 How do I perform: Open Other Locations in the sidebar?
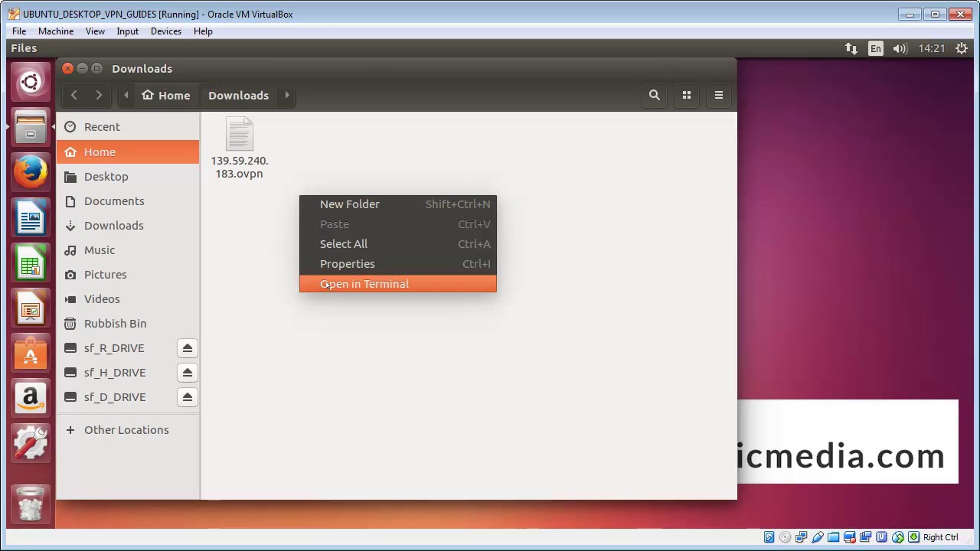[x=126, y=430]
